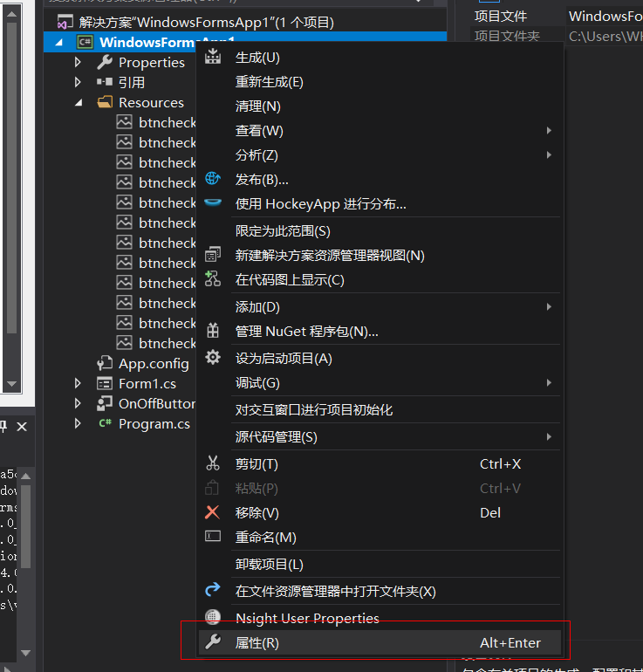
Task: Collapse the Resources folder node
Action: [x=79, y=102]
